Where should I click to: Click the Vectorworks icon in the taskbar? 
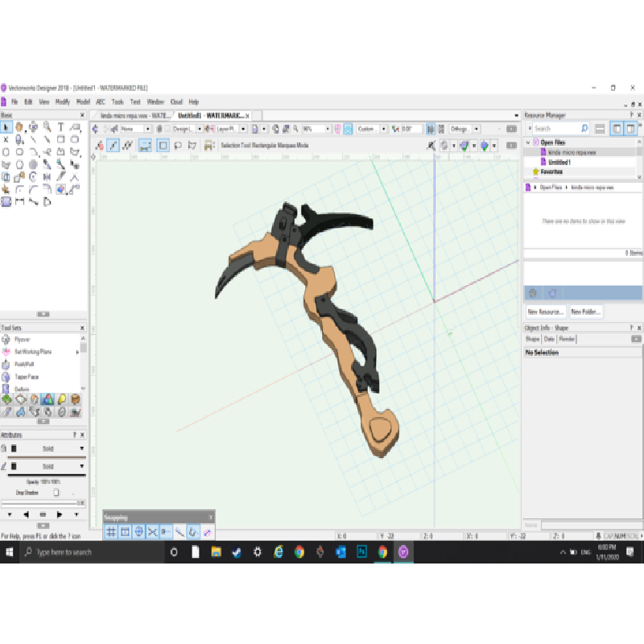(403, 552)
